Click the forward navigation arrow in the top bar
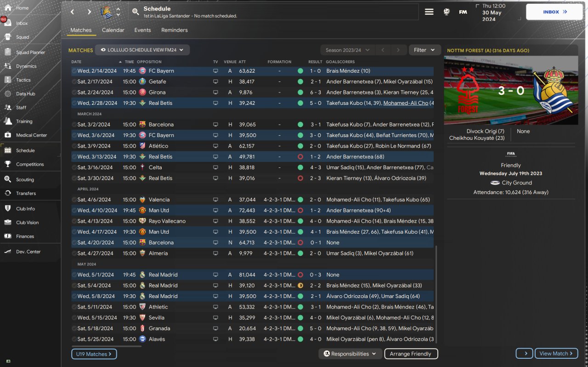588x367 pixels. (x=89, y=12)
